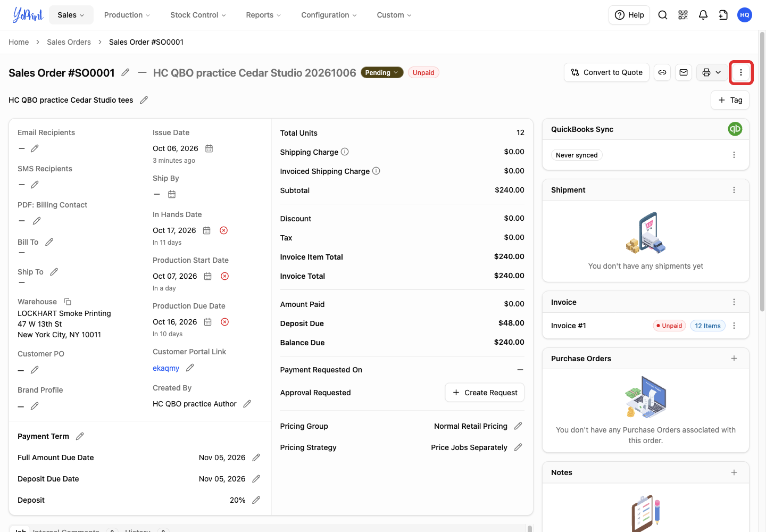The height and width of the screenshot is (532, 766).
Task: Copy the Warehouse address
Action: pyautogui.click(x=68, y=302)
